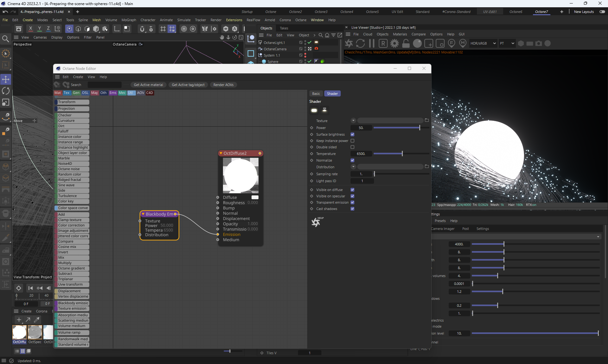Image resolution: width=608 pixels, height=364 pixels.
Task: Open the PT kernel type dropdown
Action: [x=507, y=43]
